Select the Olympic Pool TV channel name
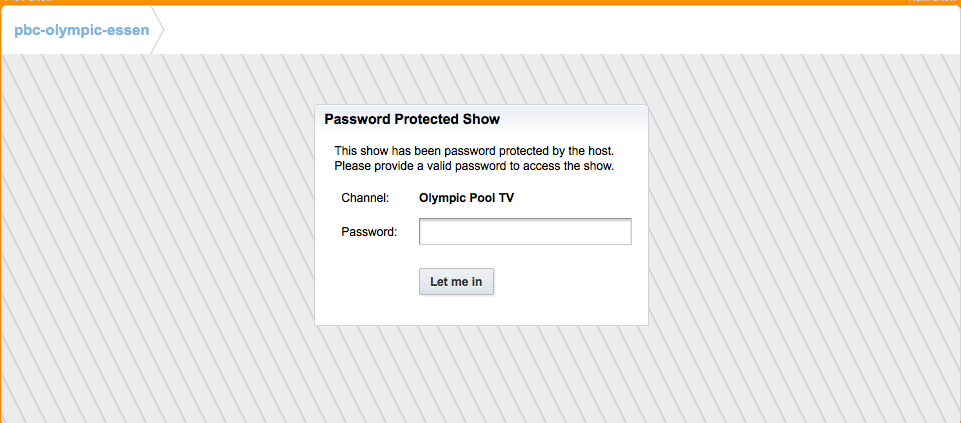Screen dimensions: 961x423 466,198
